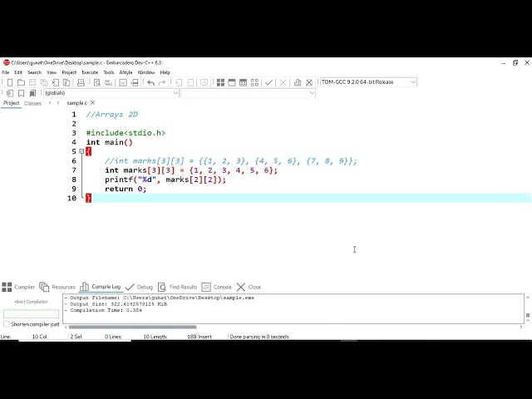Click the Insert snippet icon left of bookmarks

10,93
